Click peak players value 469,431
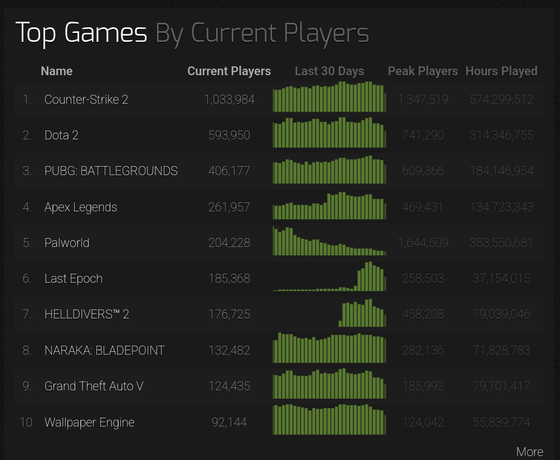The width and height of the screenshot is (560, 460). pos(423,207)
